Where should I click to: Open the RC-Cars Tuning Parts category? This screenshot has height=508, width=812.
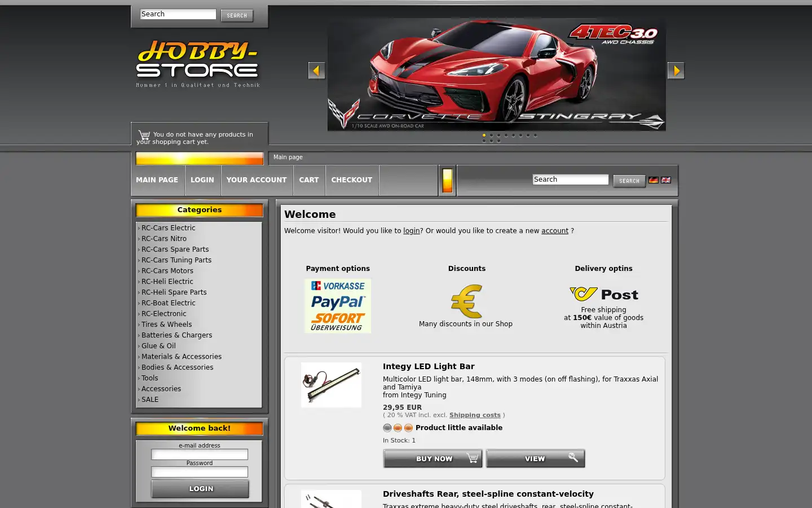click(x=176, y=260)
